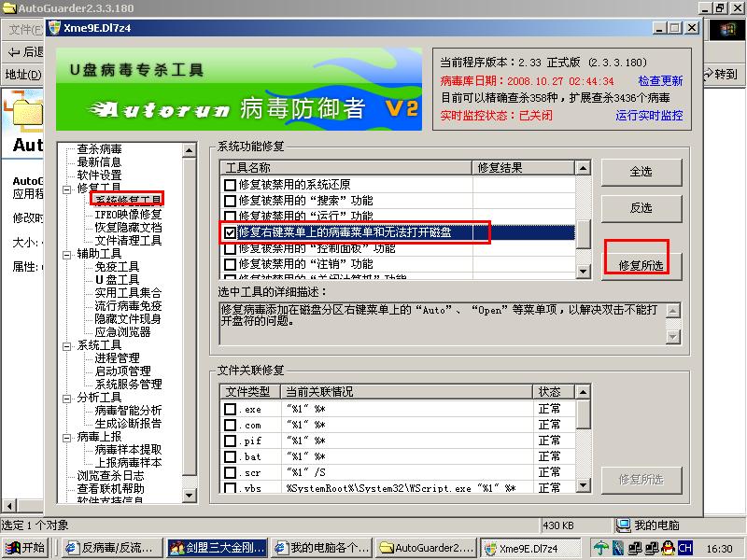Click the 运行实时监控 link

click(649, 115)
